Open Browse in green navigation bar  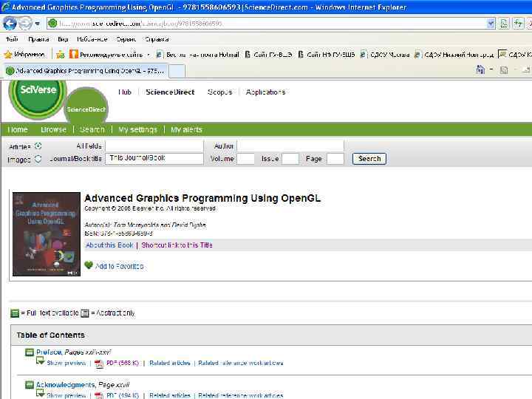point(53,129)
